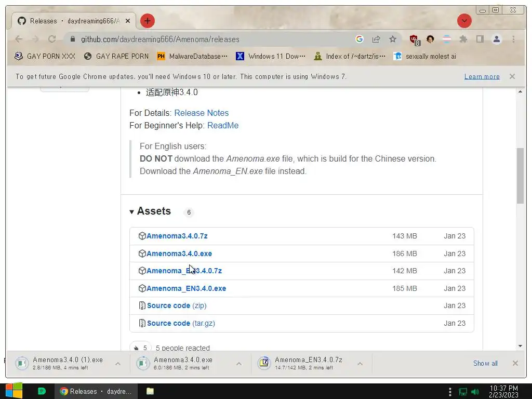Click the scrollbar down arrow
532x399 pixels.
coord(520,346)
